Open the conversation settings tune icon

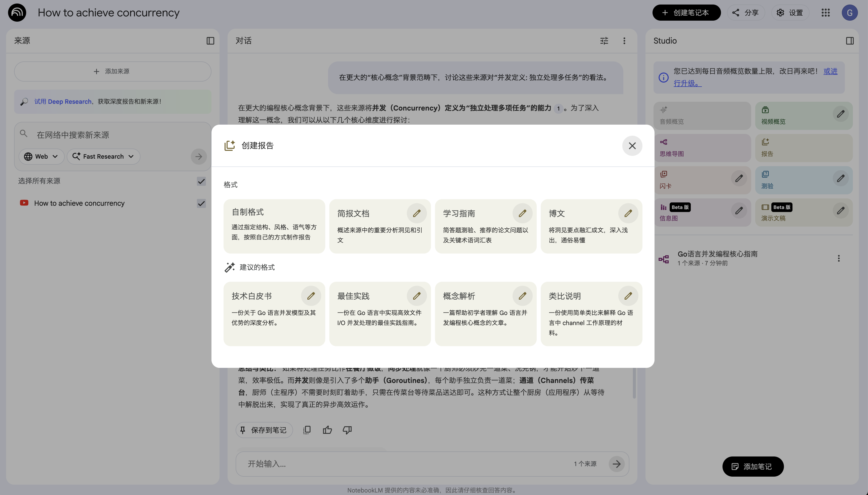[604, 41]
